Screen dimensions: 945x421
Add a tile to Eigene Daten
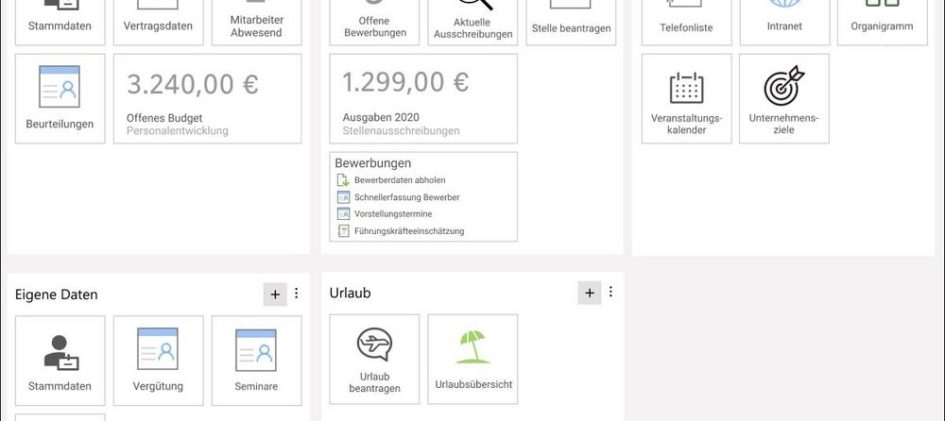pos(275,294)
